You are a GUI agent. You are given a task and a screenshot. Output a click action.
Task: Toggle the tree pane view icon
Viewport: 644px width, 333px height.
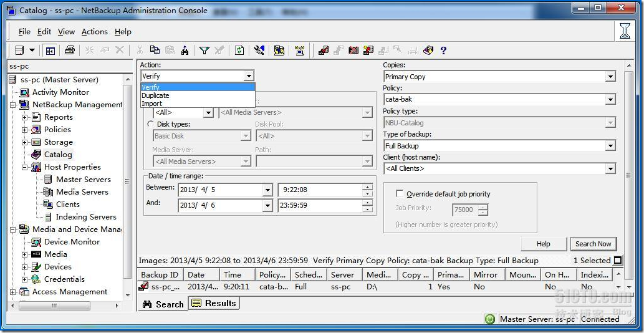tap(50, 51)
